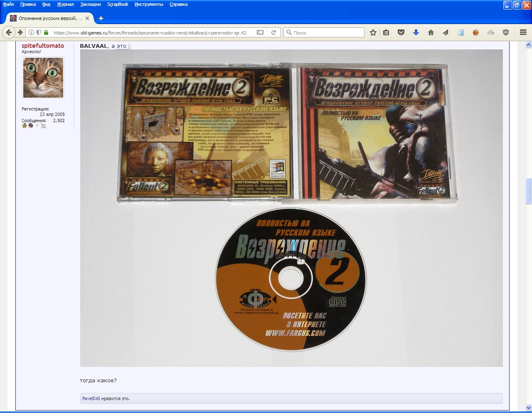This screenshot has width=532, height=413.
Task: Open the downloads arrow button
Action: 416,32
